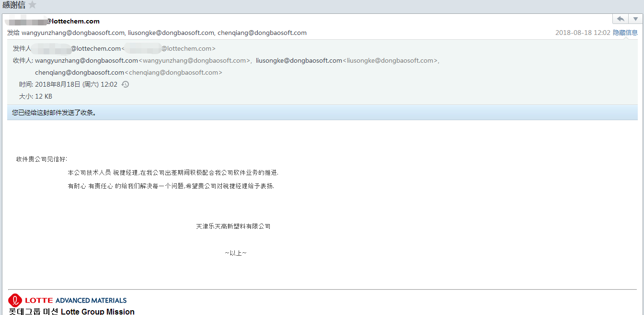Click 隐藏信息 to collapse header details
This screenshot has width=644, height=315.
pos(625,33)
